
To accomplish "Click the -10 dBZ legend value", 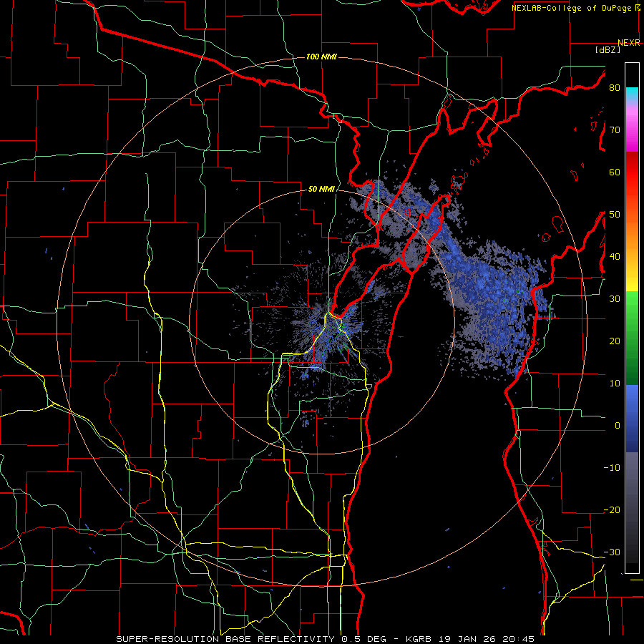I will [x=612, y=467].
